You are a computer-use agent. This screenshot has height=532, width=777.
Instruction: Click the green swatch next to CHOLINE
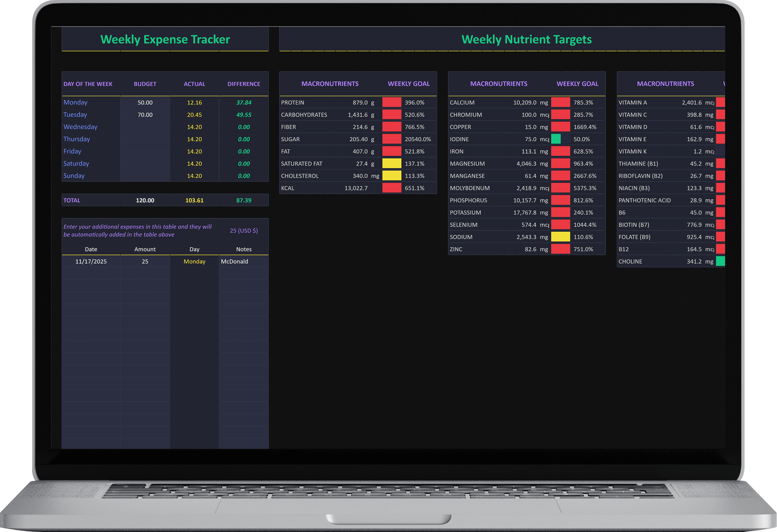(x=720, y=262)
